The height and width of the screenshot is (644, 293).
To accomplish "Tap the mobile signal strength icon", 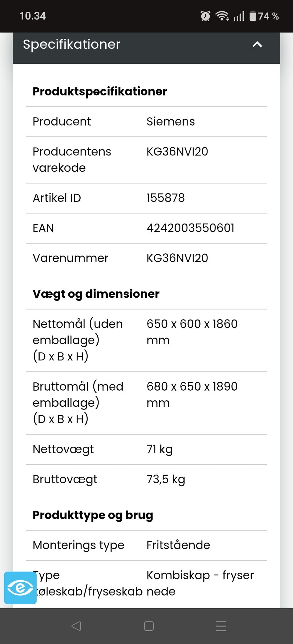I will coord(239,16).
